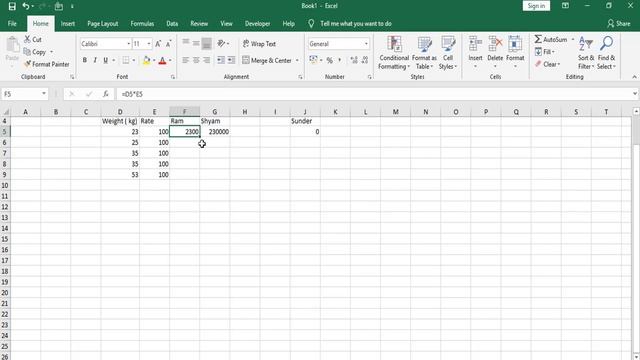Image resolution: width=640 pixels, height=360 pixels.
Task: Open Find & Select menu
Action: [606, 53]
